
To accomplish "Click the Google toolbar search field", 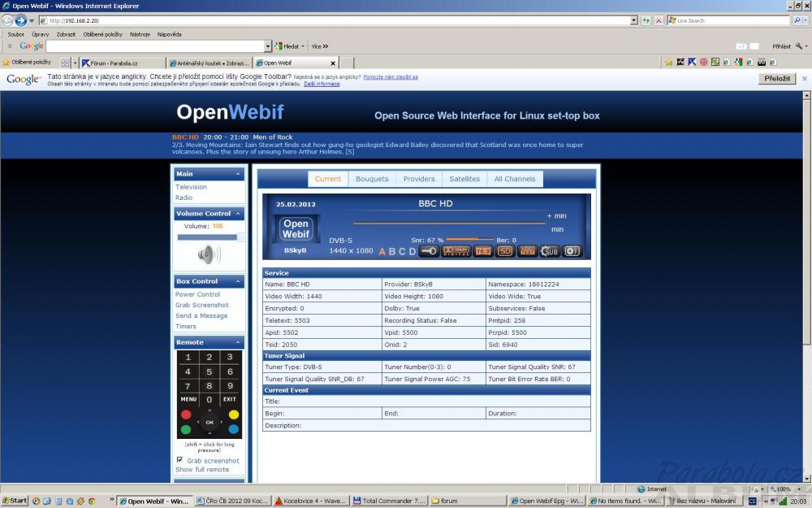I will point(155,46).
